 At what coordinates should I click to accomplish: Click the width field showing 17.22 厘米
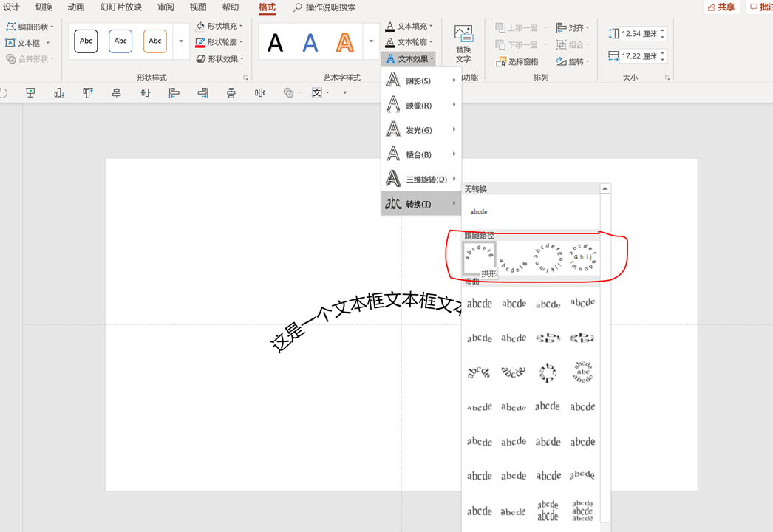639,56
